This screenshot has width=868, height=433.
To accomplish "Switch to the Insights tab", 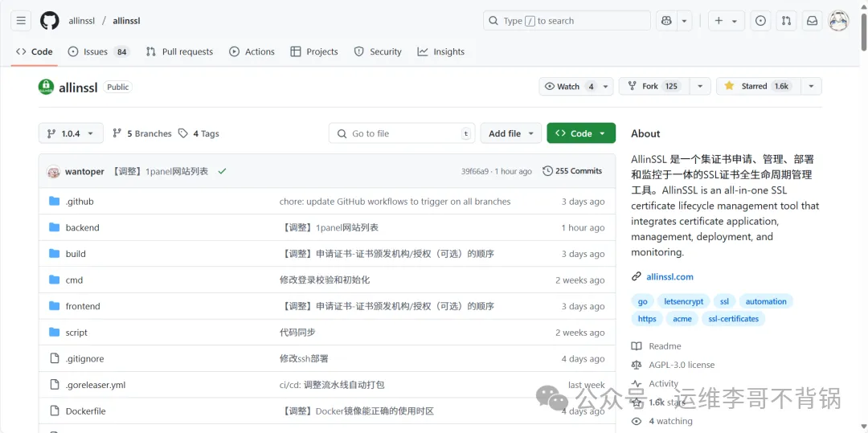I will tap(440, 51).
